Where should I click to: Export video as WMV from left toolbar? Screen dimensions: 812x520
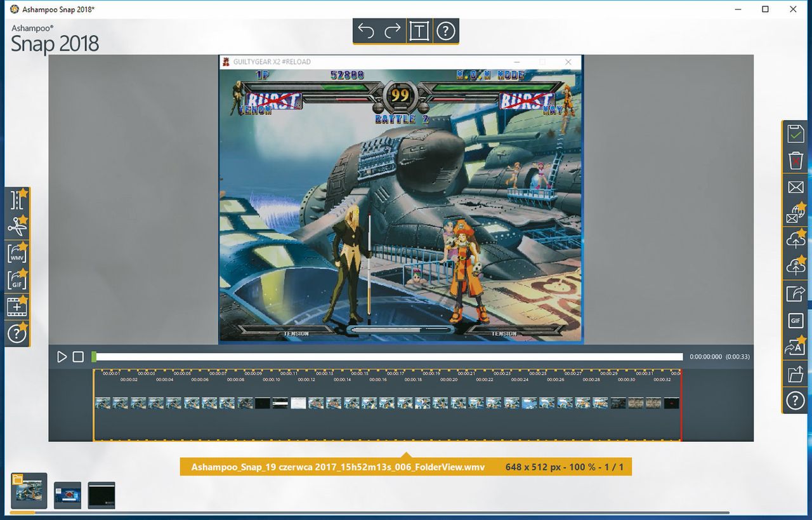(x=17, y=253)
